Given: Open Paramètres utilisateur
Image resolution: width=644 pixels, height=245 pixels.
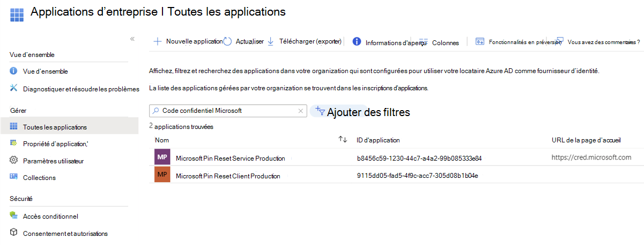Looking at the screenshot, I should tap(53, 161).
